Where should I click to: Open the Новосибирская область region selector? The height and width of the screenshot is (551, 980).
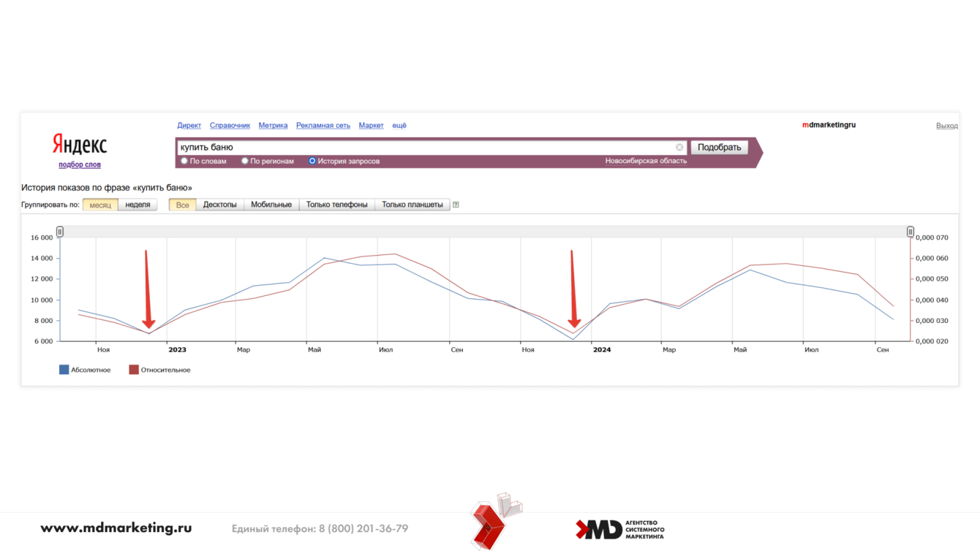tap(646, 161)
